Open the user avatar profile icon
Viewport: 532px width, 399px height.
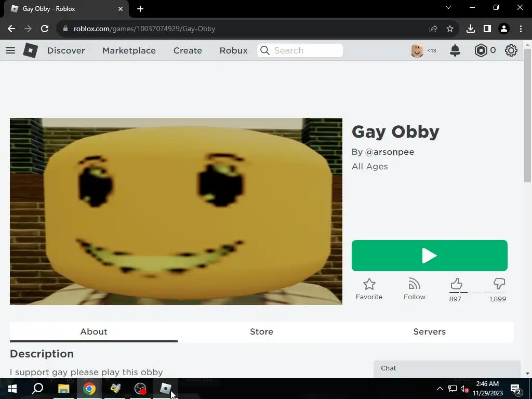point(417,50)
